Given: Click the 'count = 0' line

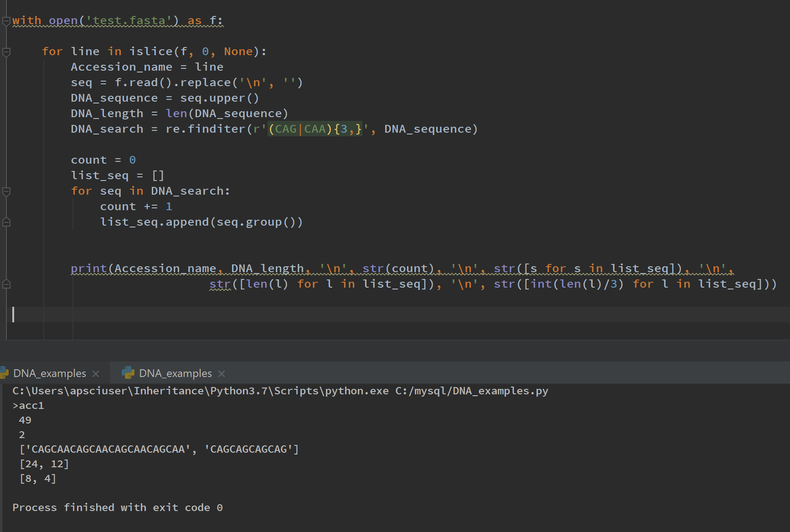Looking at the screenshot, I should (x=103, y=160).
